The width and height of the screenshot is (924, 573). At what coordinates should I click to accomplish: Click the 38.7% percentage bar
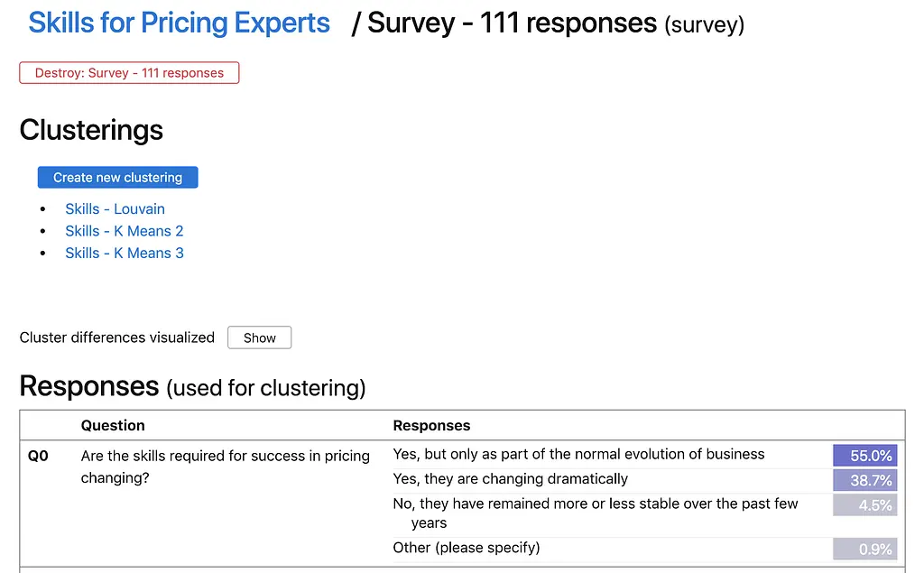coord(865,480)
